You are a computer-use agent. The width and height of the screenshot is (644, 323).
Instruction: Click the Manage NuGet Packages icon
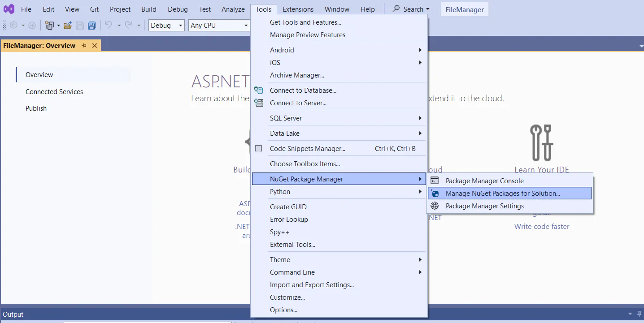(x=435, y=194)
